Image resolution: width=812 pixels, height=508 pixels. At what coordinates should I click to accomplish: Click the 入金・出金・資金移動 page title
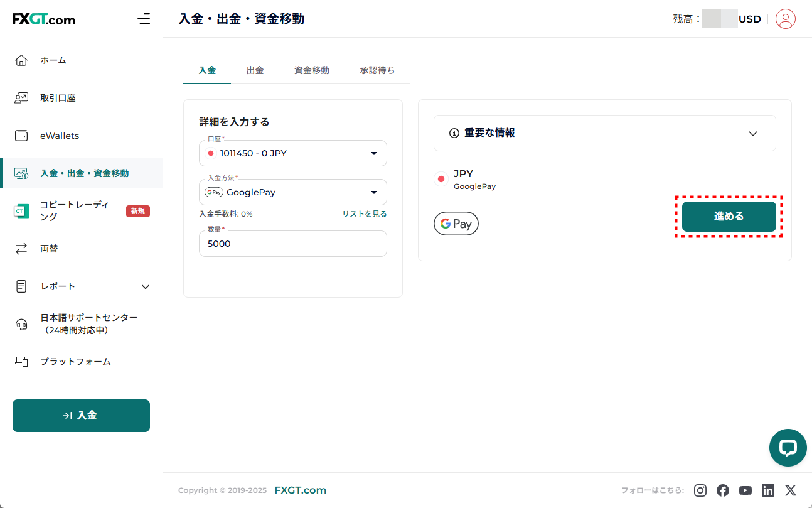pyautogui.click(x=242, y=19)
